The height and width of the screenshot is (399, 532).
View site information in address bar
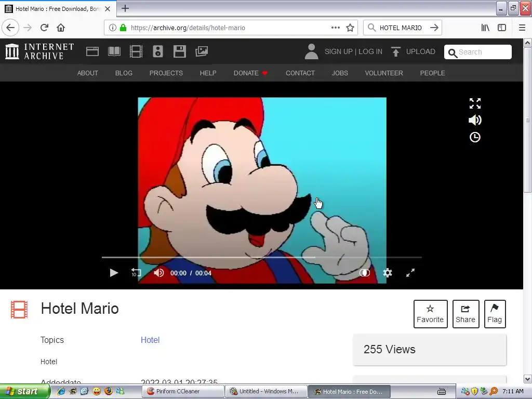click(x=112, y=28)
